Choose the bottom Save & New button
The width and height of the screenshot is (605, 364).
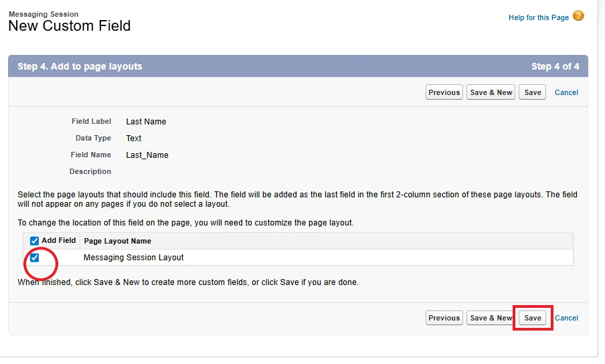(x=491, y=318)
